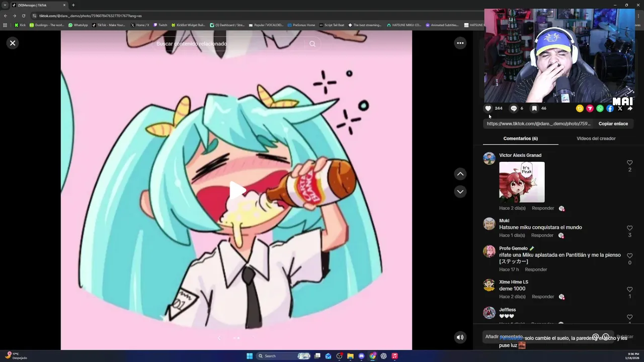Reply to Victor Alexis Granad's comment
This screenshot has width=644, height=362.
(x=543, y=208)
